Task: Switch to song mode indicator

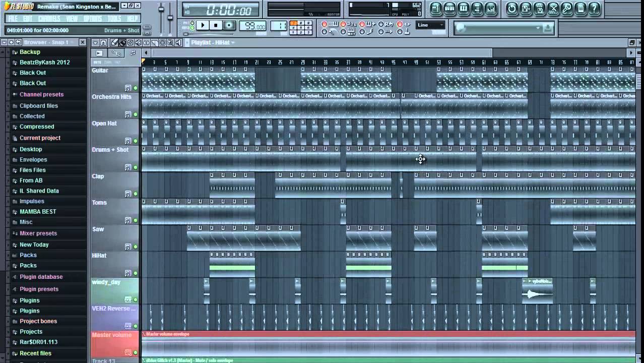Action: 192,28
